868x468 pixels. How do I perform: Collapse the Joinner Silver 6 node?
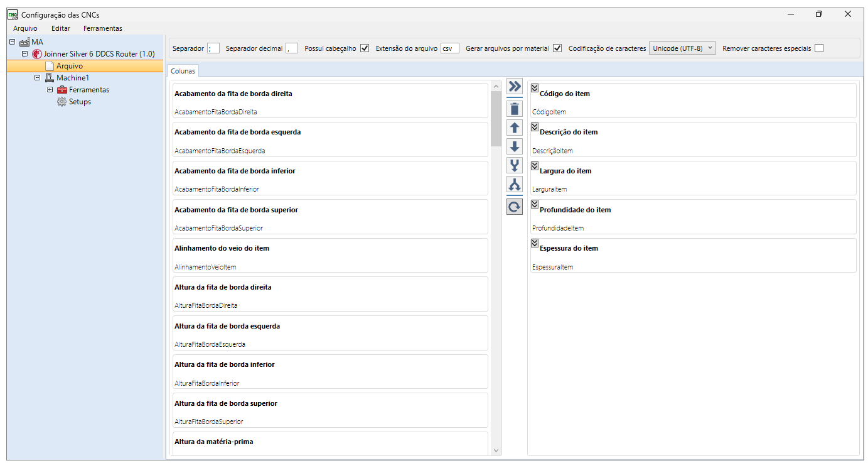pos(25,54)
